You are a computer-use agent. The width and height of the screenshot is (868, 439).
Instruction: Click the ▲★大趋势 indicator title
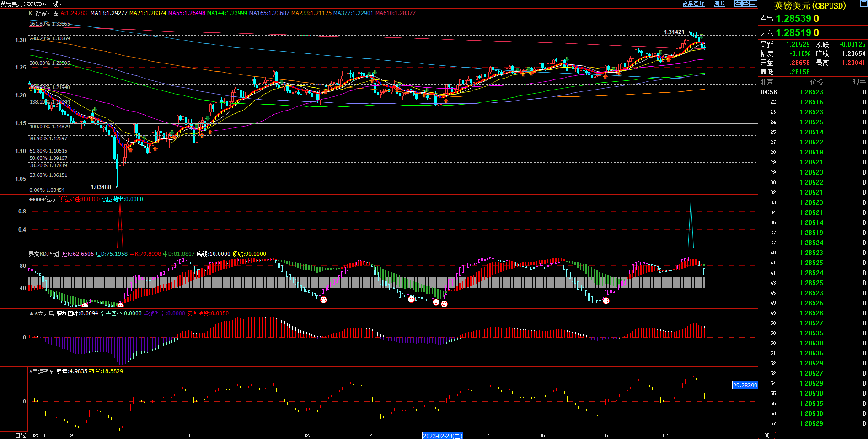[42, 313]
